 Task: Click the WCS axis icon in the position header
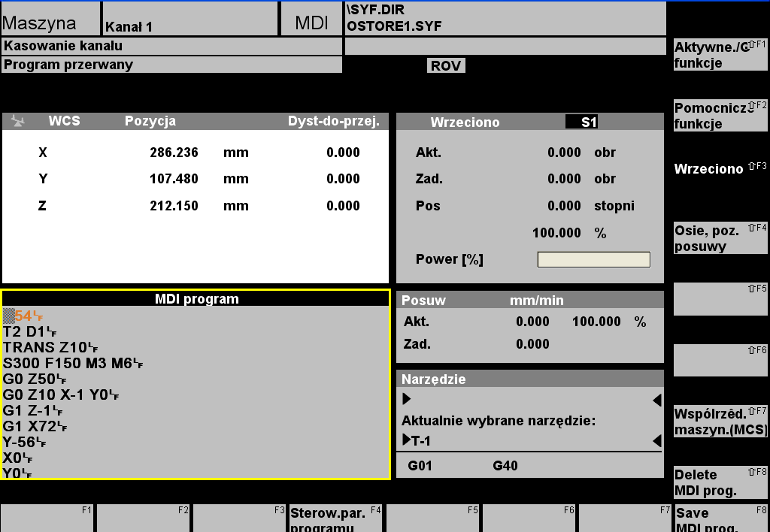(18, 121)
